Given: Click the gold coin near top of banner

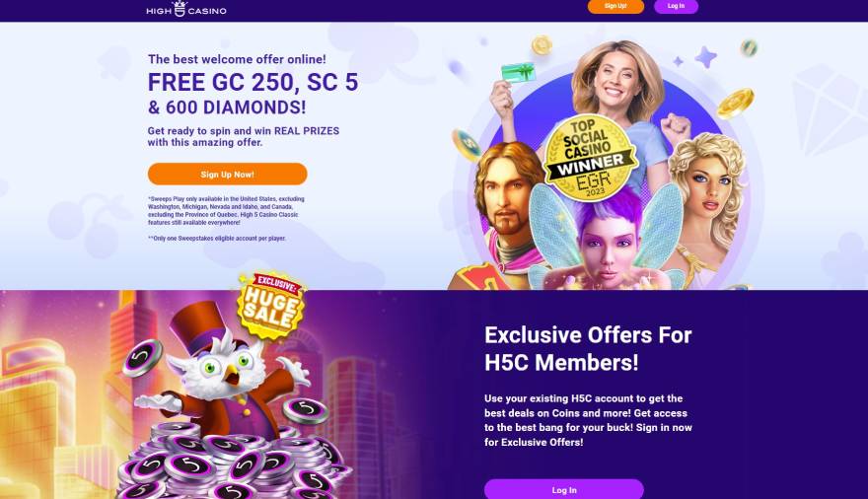Looking at the screenshot, I should point(542,44).
